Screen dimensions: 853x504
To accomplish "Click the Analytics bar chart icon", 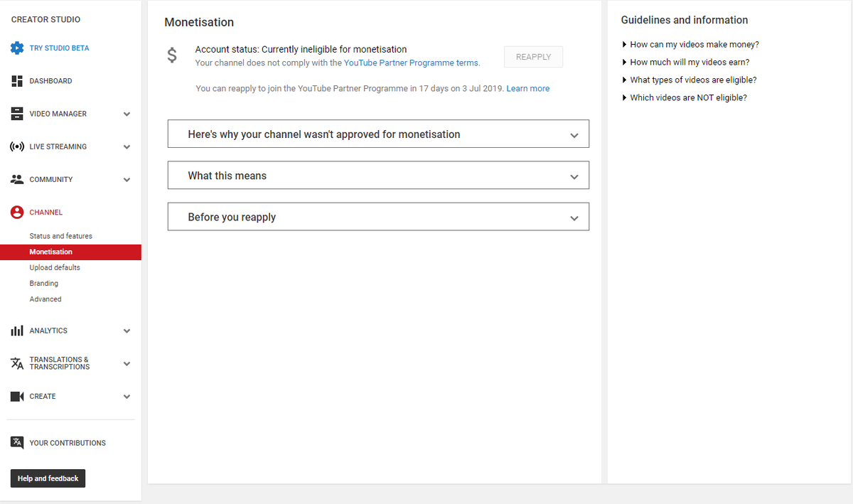I will pyautogui.click(x=17, y=331).
